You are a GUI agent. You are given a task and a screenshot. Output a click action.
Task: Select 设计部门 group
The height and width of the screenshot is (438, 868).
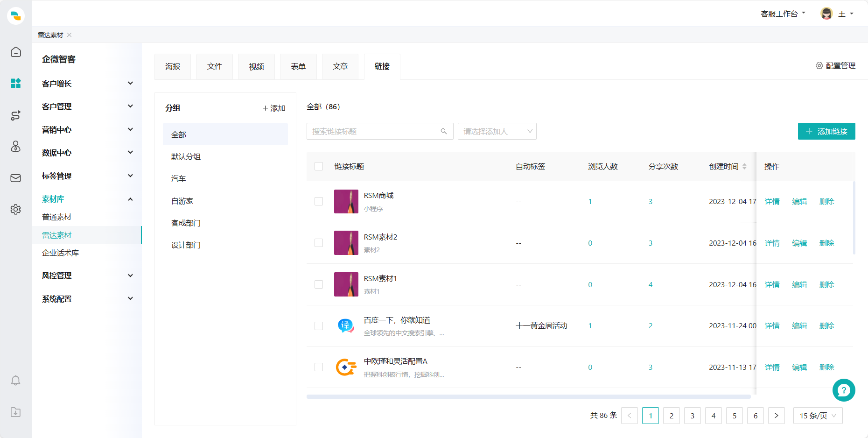tap(225, 245)
